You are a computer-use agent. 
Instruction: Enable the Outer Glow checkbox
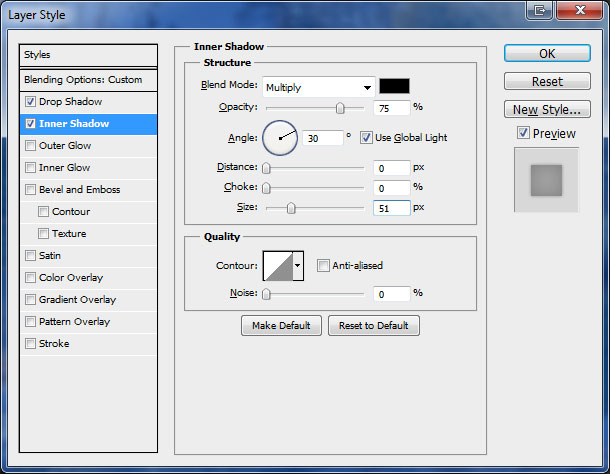point(31,146)
